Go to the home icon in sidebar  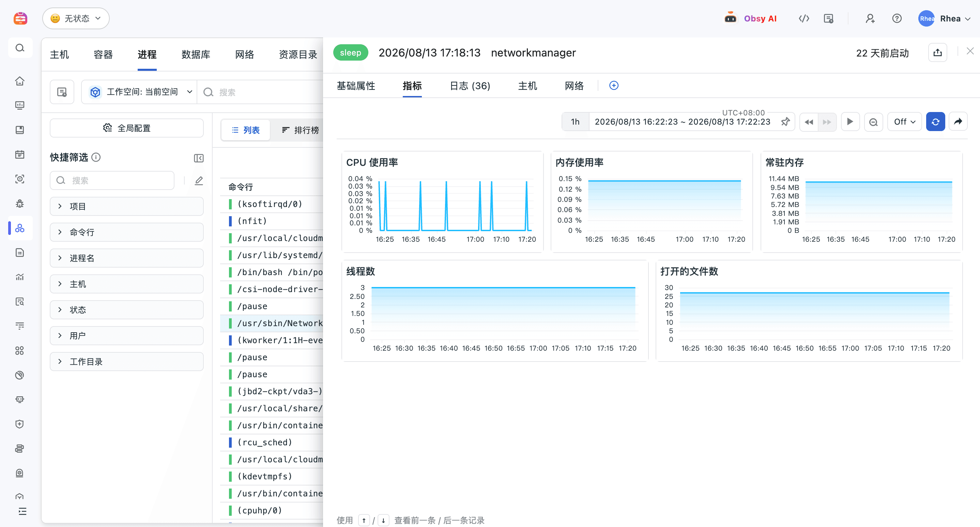(x=20, y=81)
